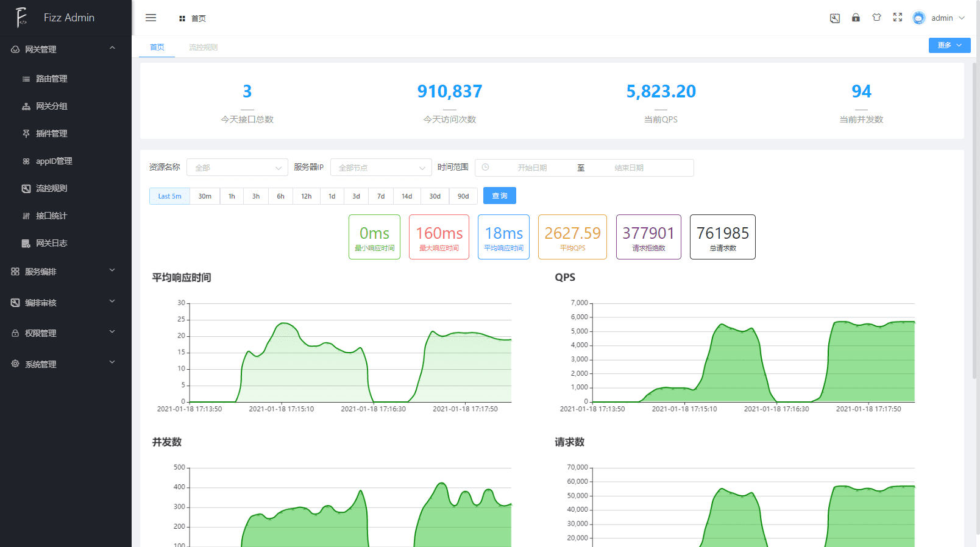The height and width of the screenshot is (547, 980).
Task: Click the blue 查询 button
Action: click(500, 196)
